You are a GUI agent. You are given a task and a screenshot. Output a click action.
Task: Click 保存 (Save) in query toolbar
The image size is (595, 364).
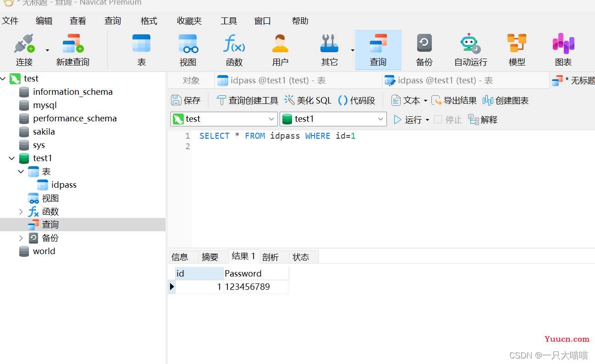coord(186,100)
